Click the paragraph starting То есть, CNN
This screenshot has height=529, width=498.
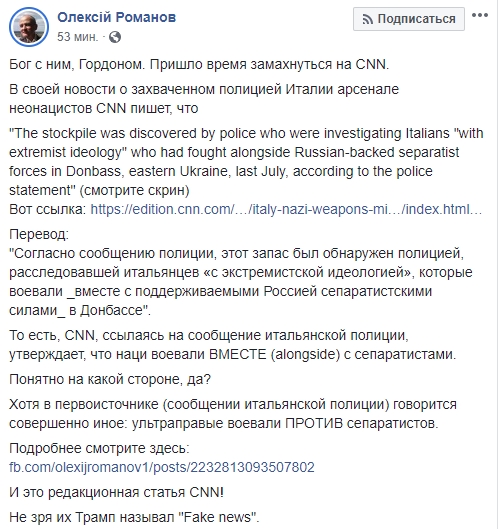pos(232,345)
